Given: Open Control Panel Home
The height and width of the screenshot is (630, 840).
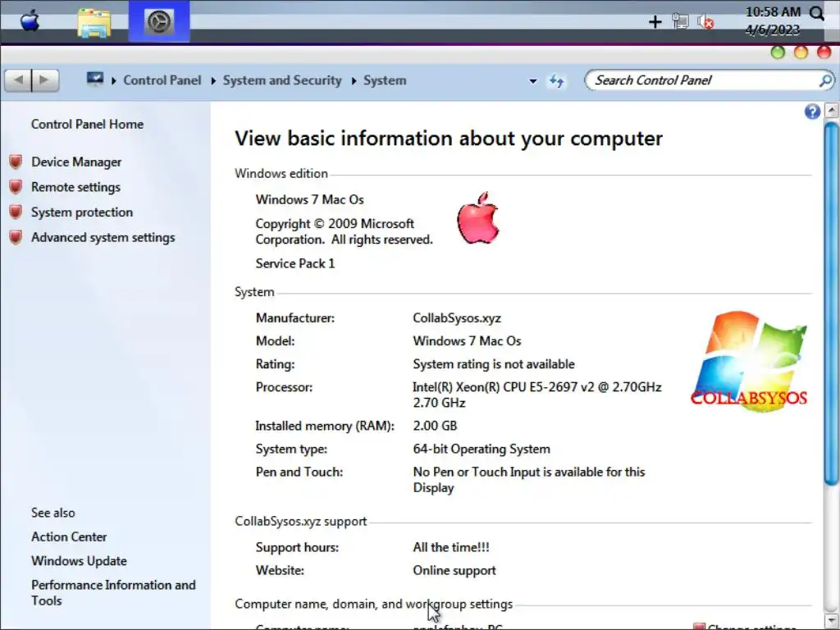Looking at the screenshot, I should 87,125.
